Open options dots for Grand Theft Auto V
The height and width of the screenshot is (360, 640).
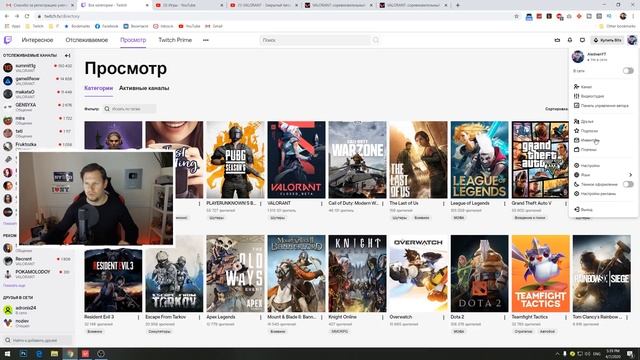pyautogui.click(x=566, y=203)
